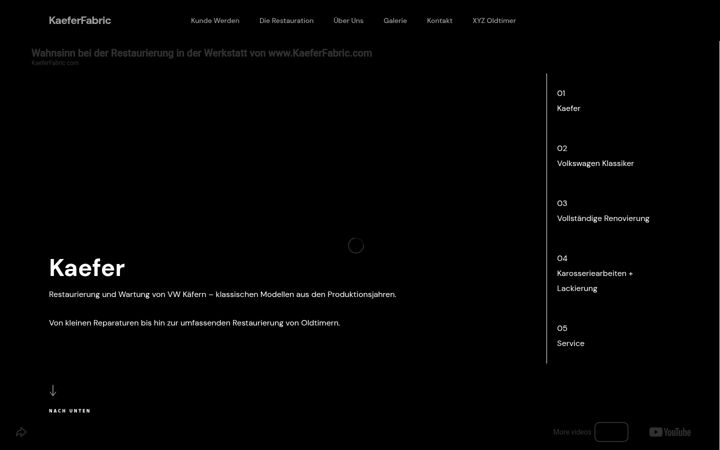The width and height of the screenshot is (720, 450).
Task: Open the YouTube logo link
Action: click(670, 432)
